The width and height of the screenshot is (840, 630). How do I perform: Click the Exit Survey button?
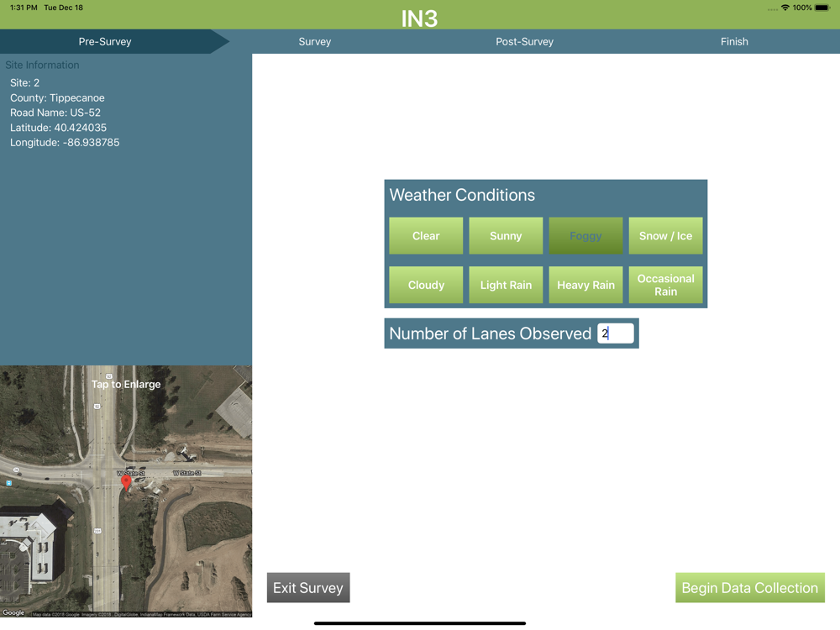coord(308,588)
